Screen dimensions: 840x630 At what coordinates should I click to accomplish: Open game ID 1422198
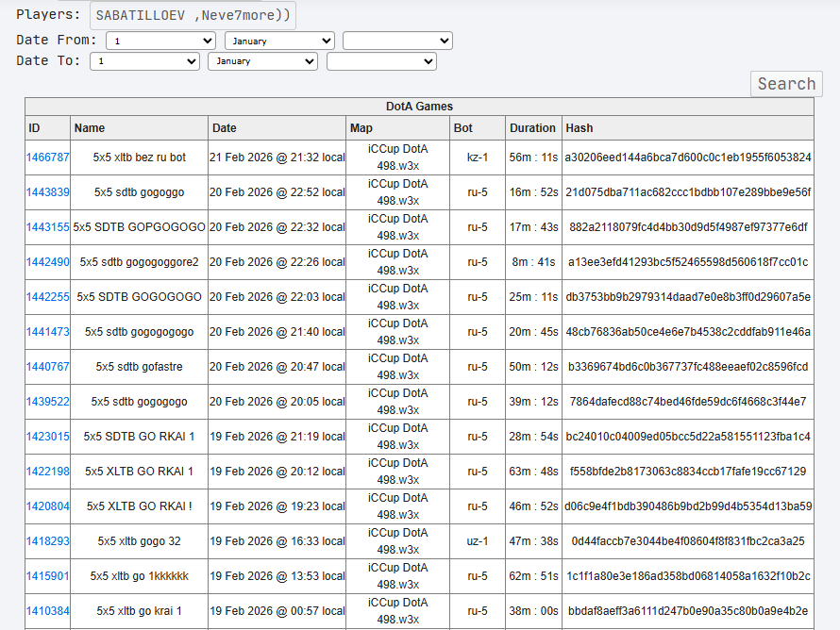pyautogui.click(x=48, y=472)
